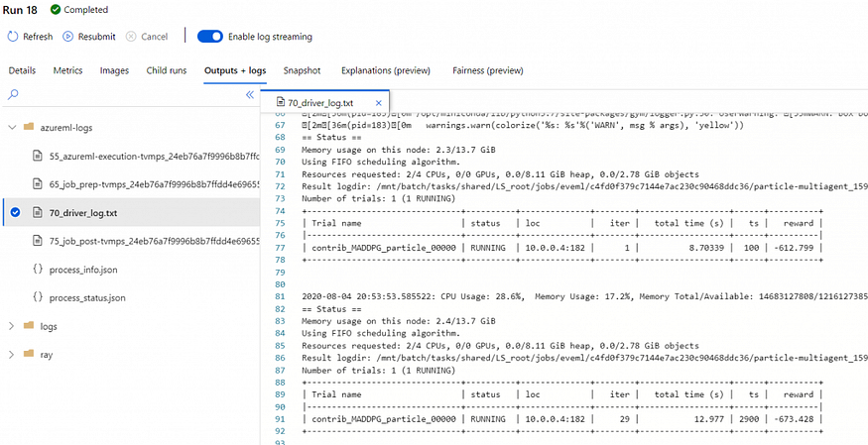Click the Resubmit button label
The height and width of the screenshot is (445, 868).
97,37
